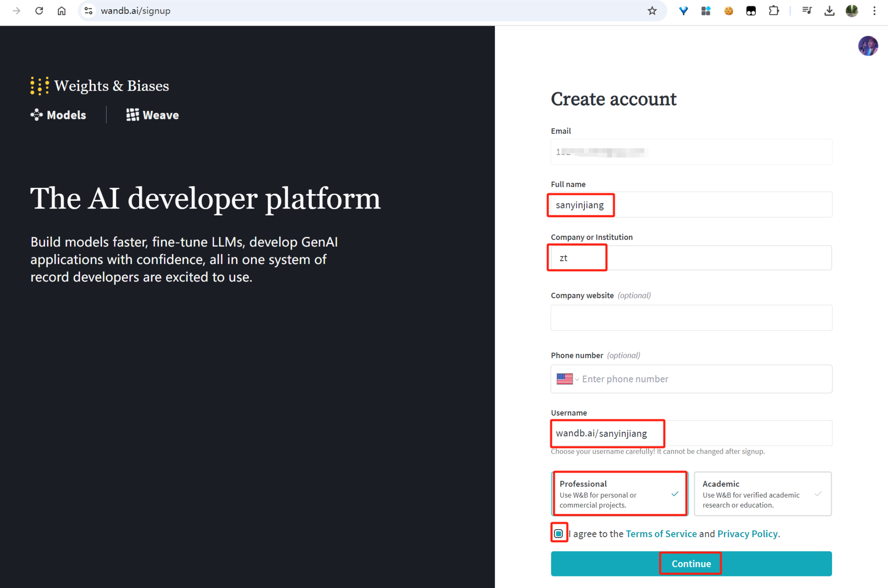Bookmark page with the star icon
The height and width of the screenshot is (588, 888).
click(x=652, y=11)
